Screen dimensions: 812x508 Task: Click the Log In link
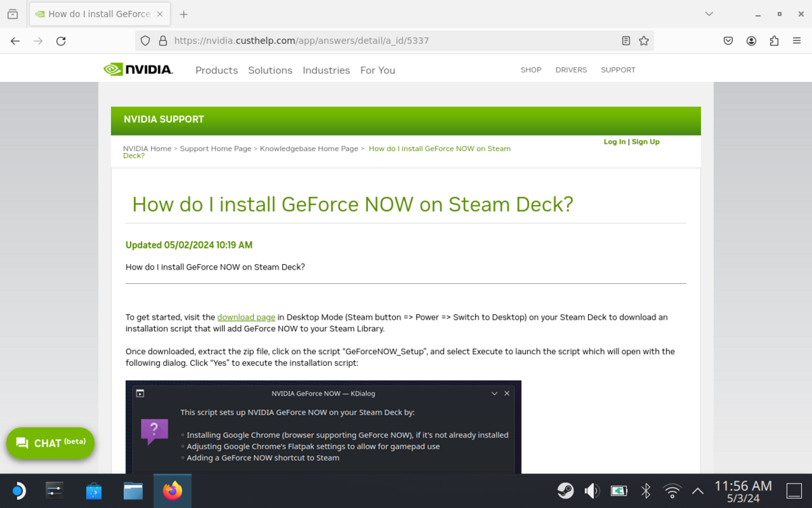[614, 142]
